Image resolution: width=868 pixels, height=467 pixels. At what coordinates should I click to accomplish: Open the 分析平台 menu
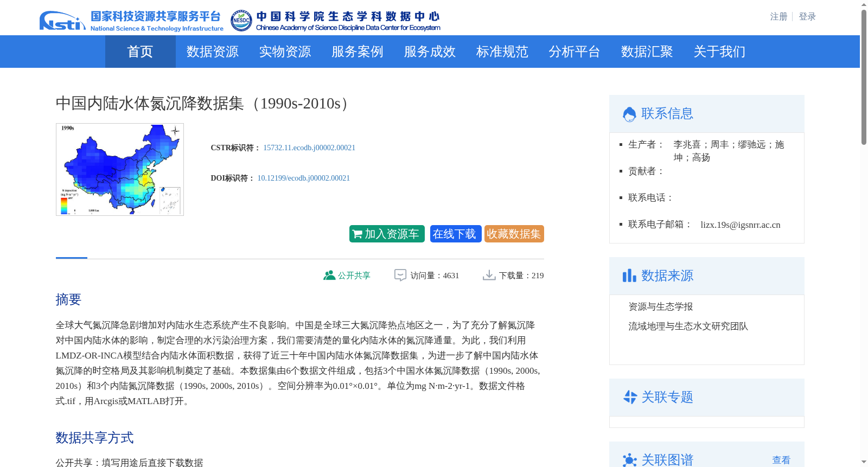574,52
